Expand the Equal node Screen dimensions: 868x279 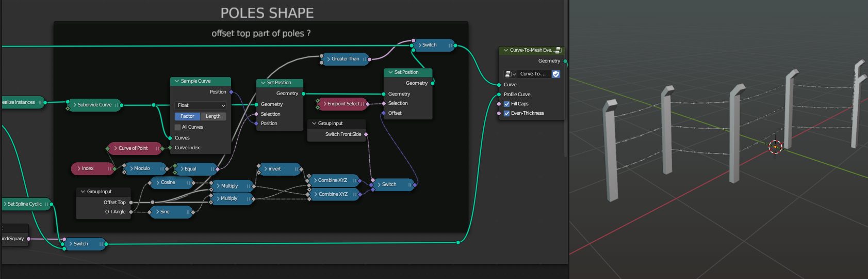click(182, 169)
